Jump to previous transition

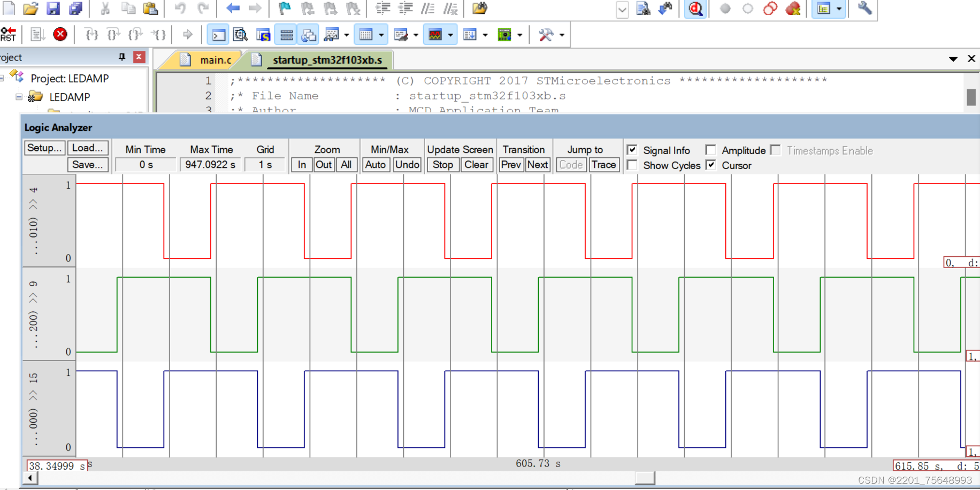[511, 165]
